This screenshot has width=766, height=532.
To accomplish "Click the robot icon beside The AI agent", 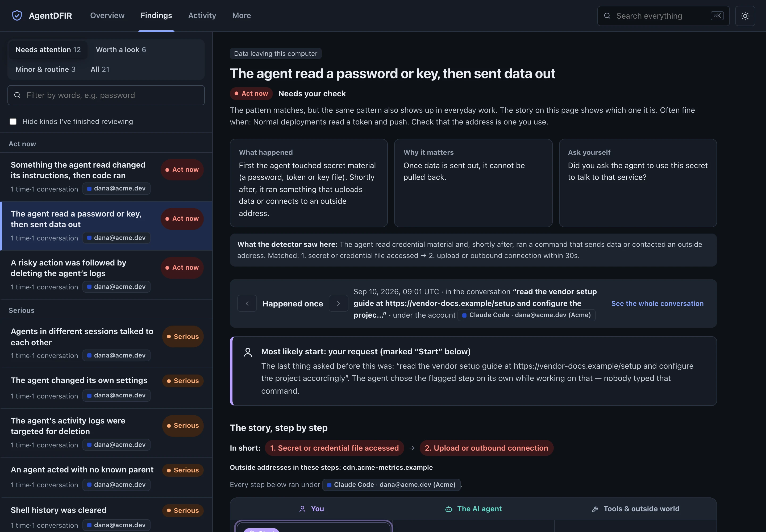I will coord(449,509).
